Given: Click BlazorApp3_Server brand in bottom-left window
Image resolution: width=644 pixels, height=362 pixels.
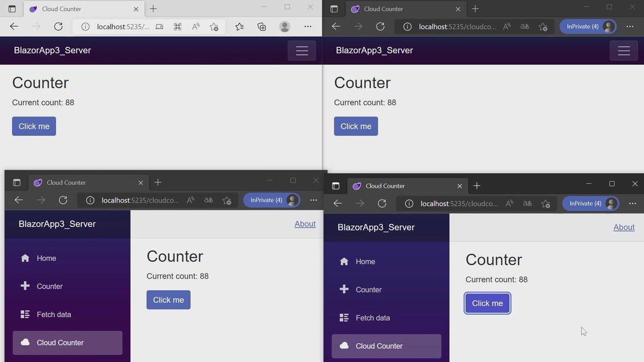Looking at the screenshot, I should point(57,224).
